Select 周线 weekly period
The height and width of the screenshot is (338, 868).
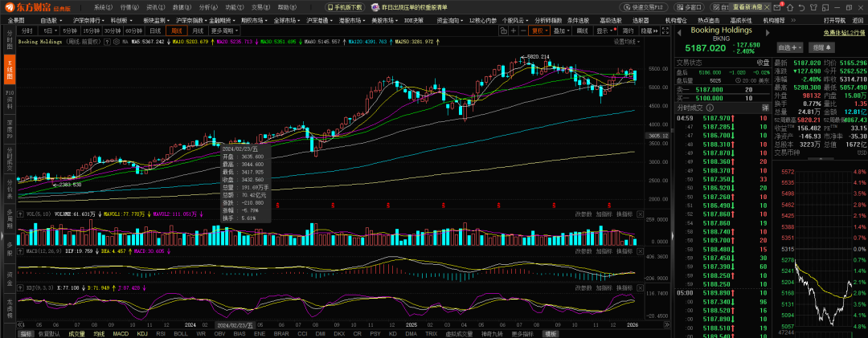pos(177,31)
